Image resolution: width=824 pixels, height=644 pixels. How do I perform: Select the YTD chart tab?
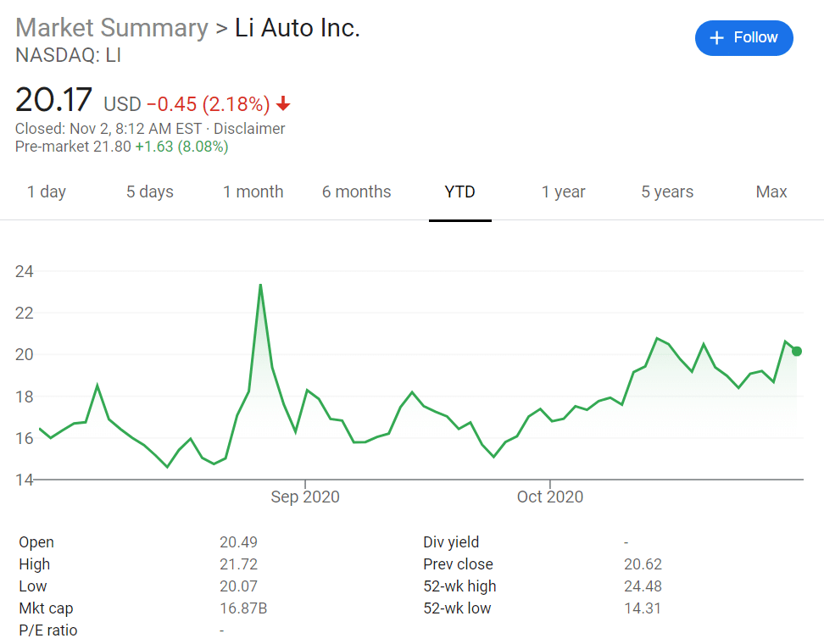tap(459, 192)
